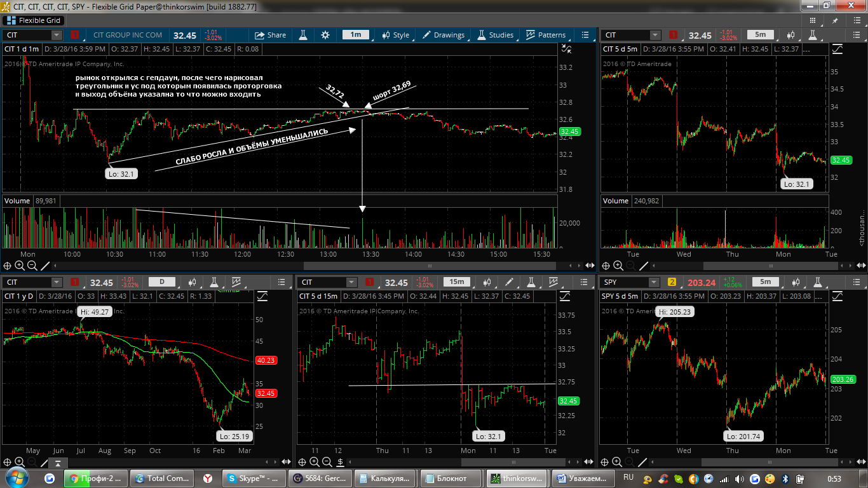Screen dimensions: 868x488
Task: Open studies flask in daily chart
Action: coord(215,282)
